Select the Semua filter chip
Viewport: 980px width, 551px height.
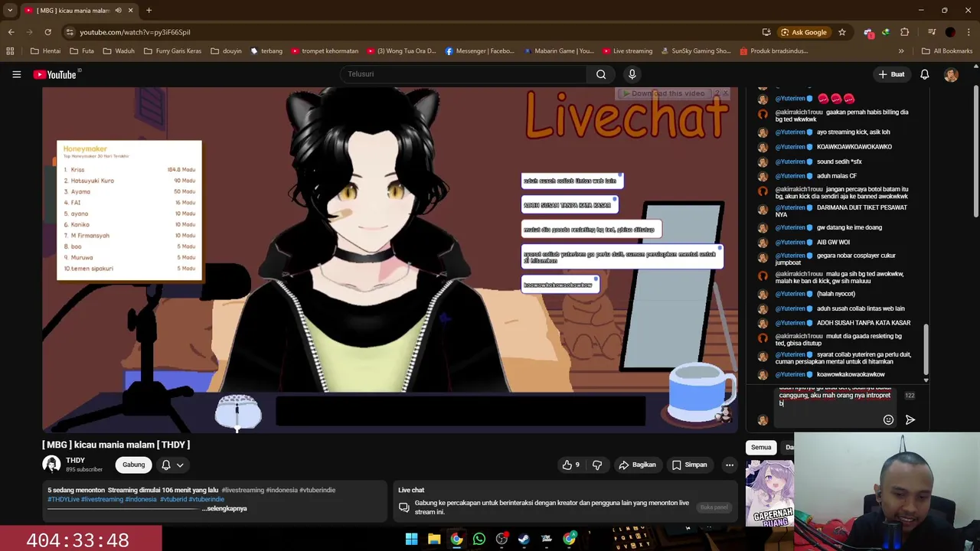(760, 447)
